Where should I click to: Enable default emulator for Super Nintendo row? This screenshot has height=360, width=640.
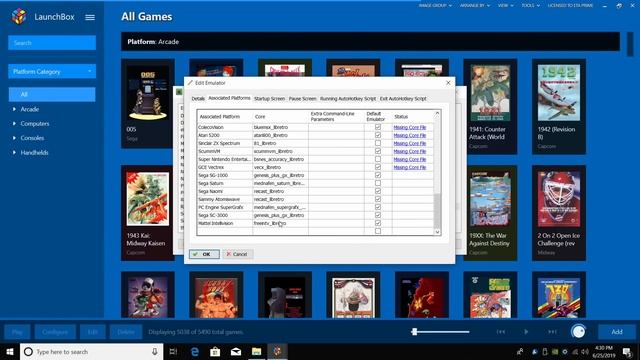tap(378, 159)
